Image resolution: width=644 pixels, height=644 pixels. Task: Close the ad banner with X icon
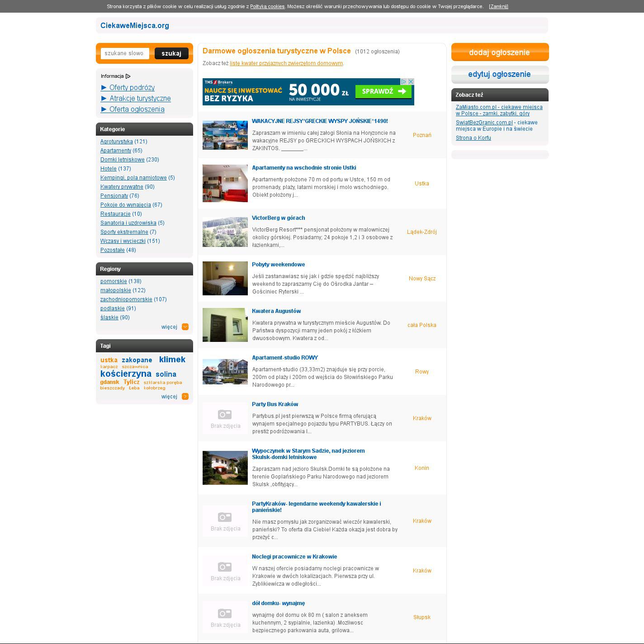411,82
